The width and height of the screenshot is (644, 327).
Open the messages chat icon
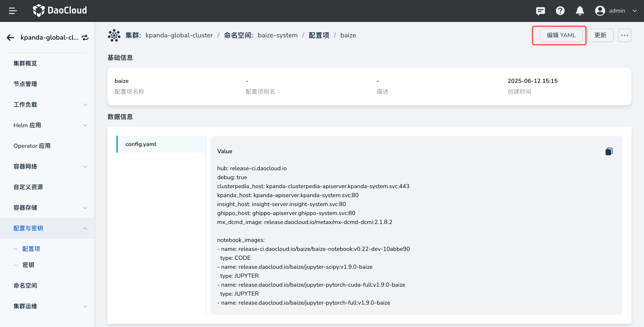[540, 11]
